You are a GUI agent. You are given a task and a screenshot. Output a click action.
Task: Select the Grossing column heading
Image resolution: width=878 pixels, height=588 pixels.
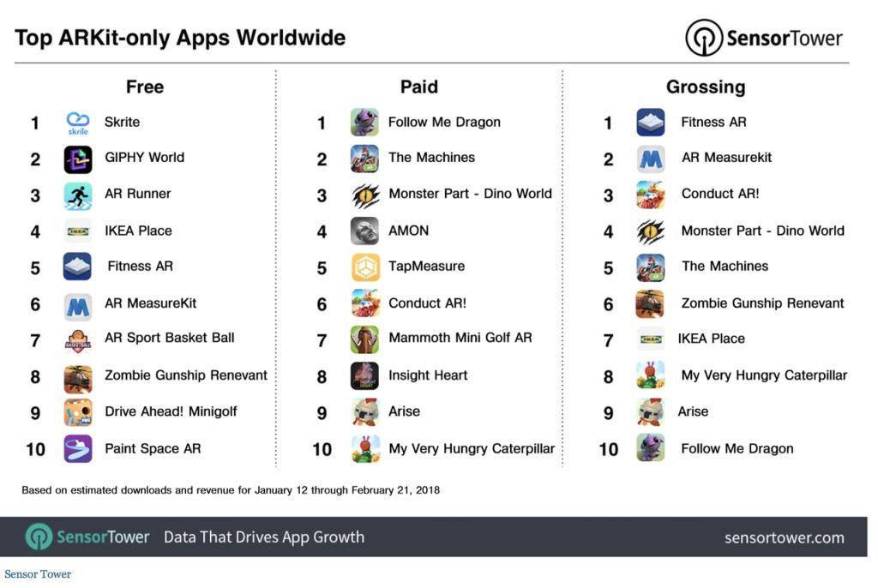705,87
